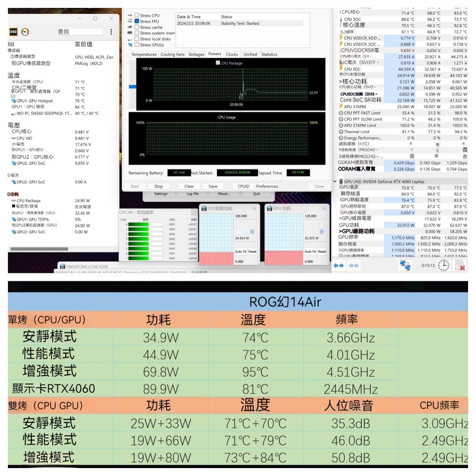
Task: Switch to the Temperatures tab
Action: (x=144, y=54)
